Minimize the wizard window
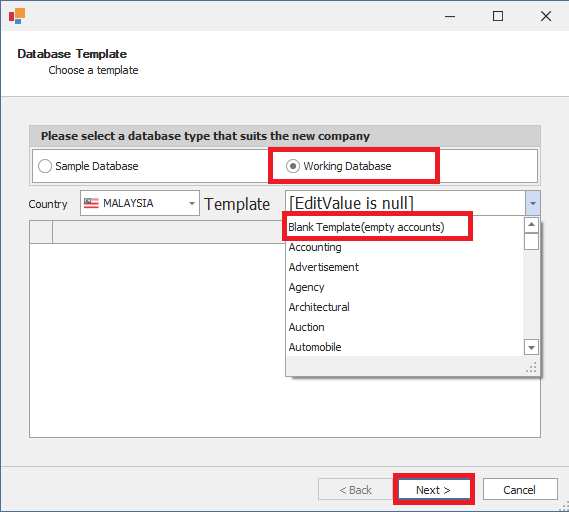This screenshot has height=512, width=569. (450, 16)
